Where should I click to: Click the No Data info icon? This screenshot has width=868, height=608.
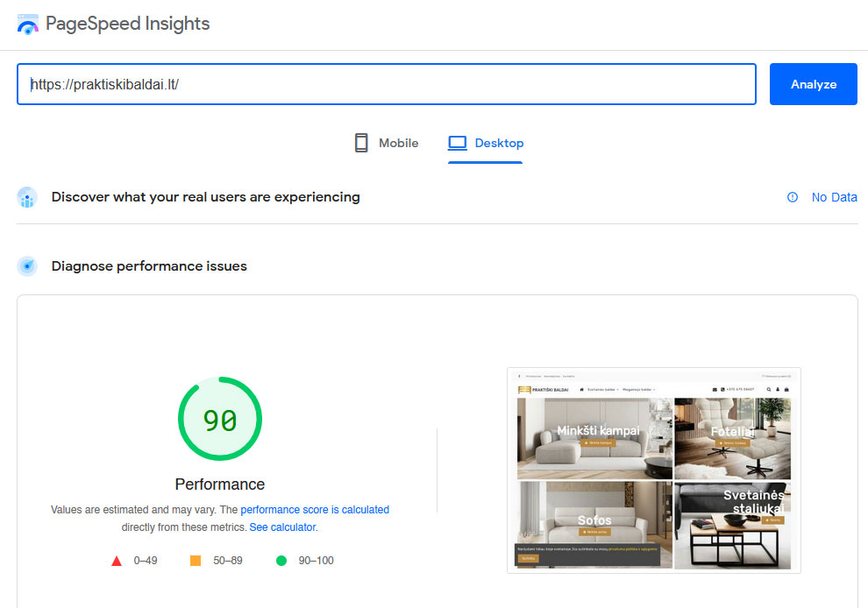coord(793,197)
